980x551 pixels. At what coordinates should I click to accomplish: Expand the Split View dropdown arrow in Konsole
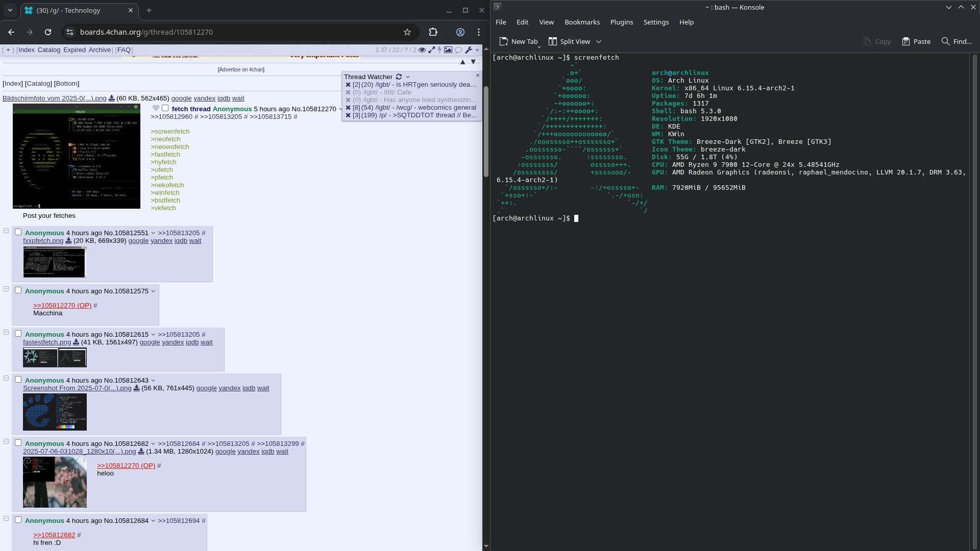[x=599, y=42]
